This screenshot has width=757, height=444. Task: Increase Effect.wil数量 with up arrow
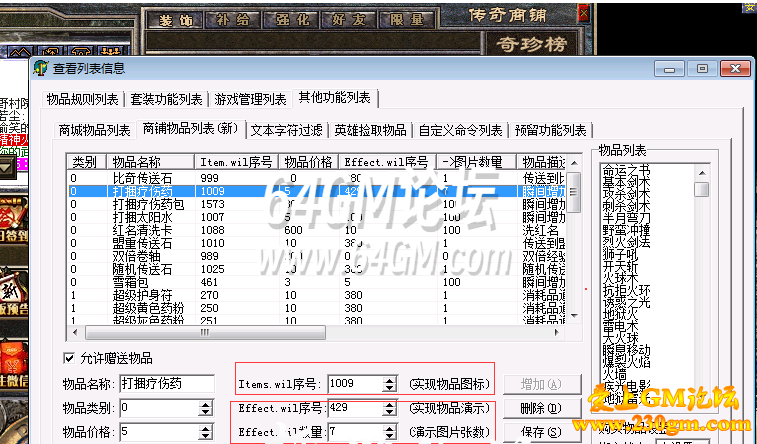coord(390,428)
